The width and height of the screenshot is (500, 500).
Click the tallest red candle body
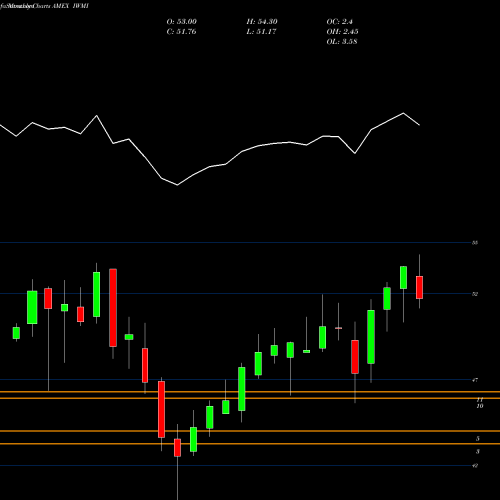point(113,308)
